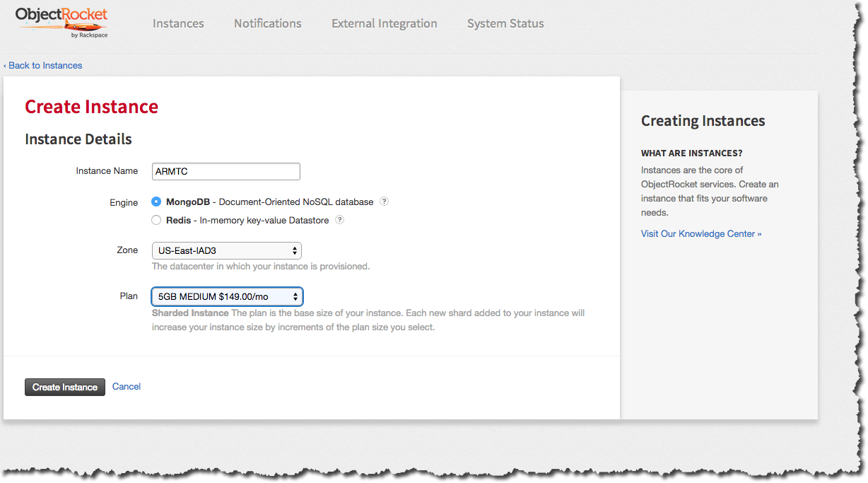
Task: Open help icon next to MongoDB description
Action: point(385,202)
